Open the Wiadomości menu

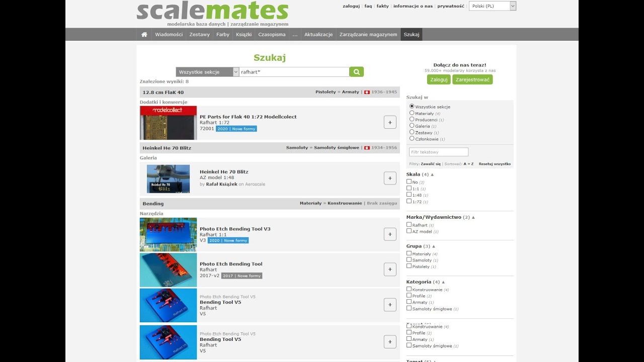(x=169, y=35)
